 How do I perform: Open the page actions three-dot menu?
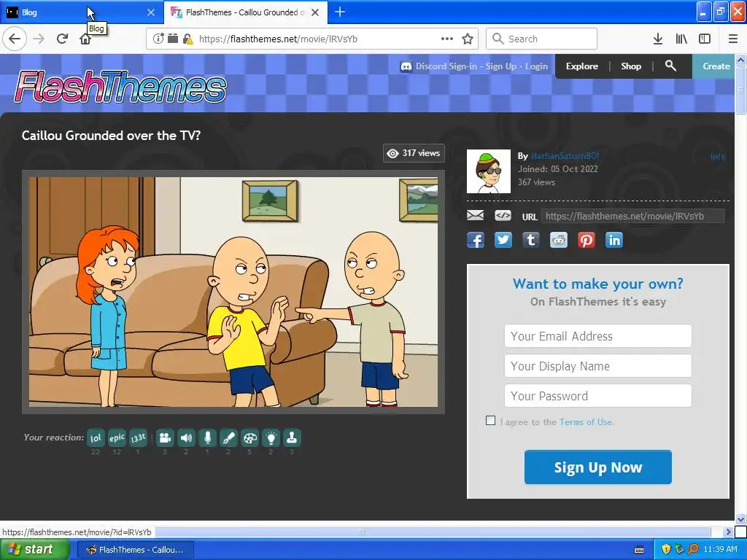pyautogui.click(x=447, y=39)
